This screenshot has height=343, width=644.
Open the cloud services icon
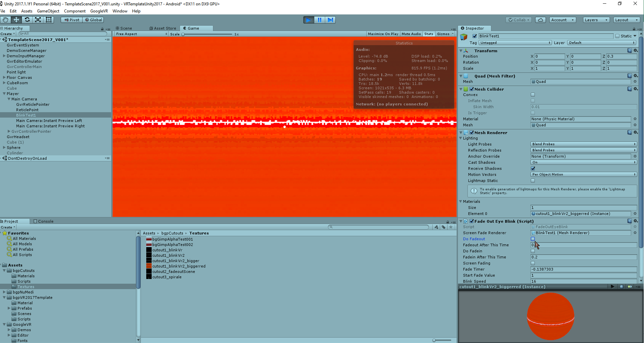[540, 20]
